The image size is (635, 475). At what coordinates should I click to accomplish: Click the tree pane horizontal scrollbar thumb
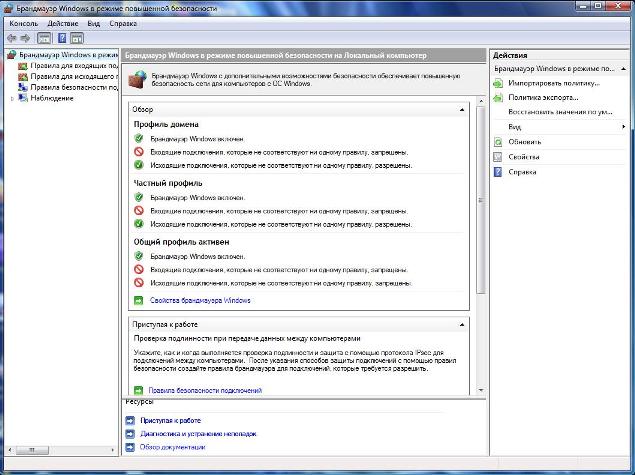32,450
